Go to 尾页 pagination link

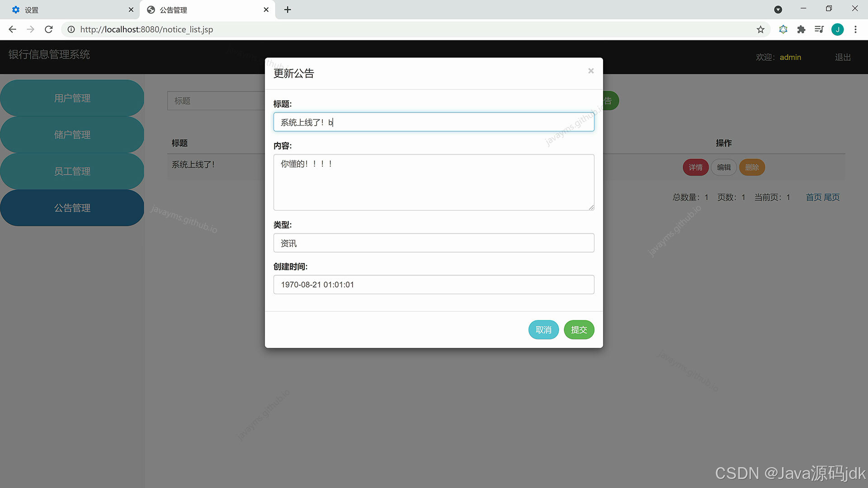(831, 197)
